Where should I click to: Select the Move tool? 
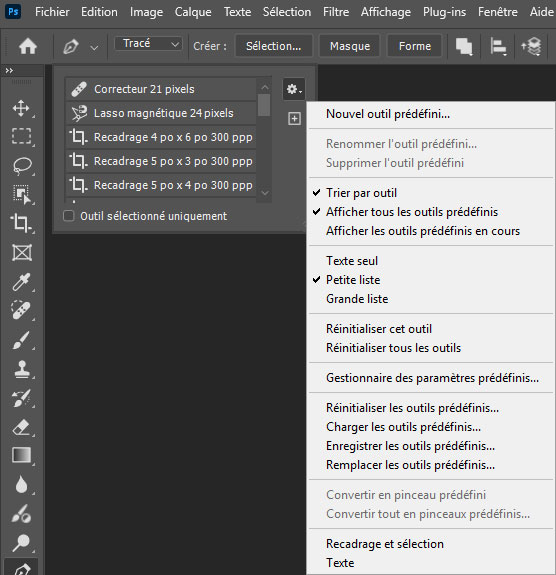pos(21,108)
